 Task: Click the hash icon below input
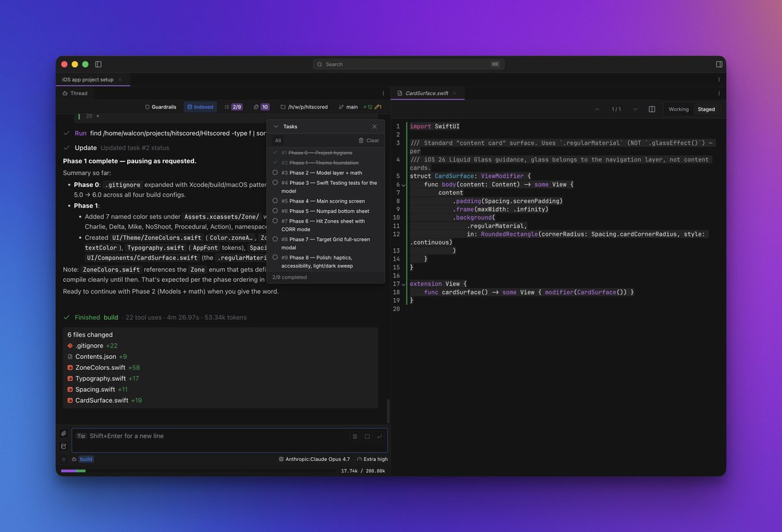click(x=64, y=459)
